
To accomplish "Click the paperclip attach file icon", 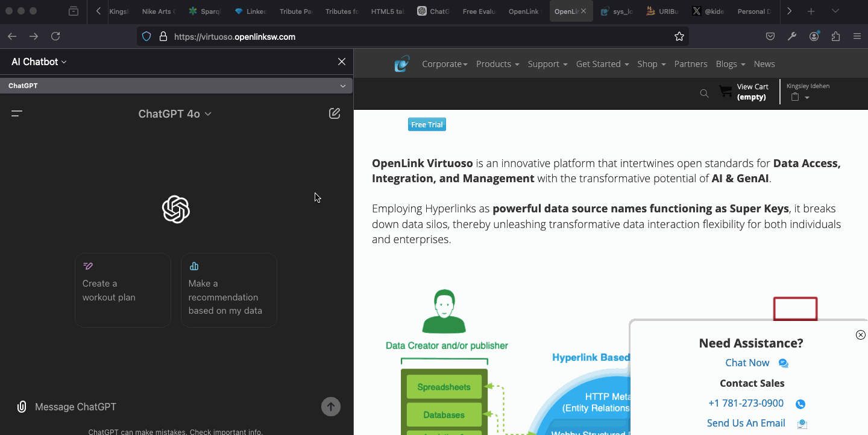I will 22,407.
